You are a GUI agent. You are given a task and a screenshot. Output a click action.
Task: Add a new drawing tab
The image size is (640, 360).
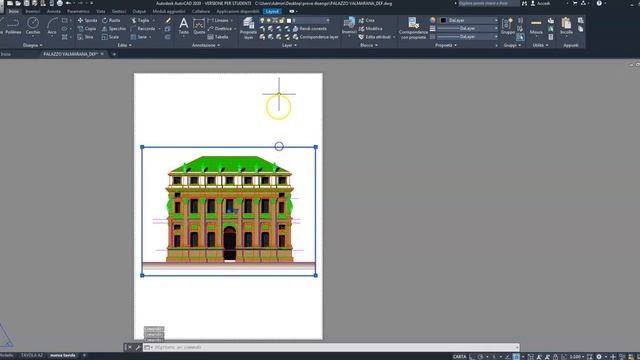(114, 54)
